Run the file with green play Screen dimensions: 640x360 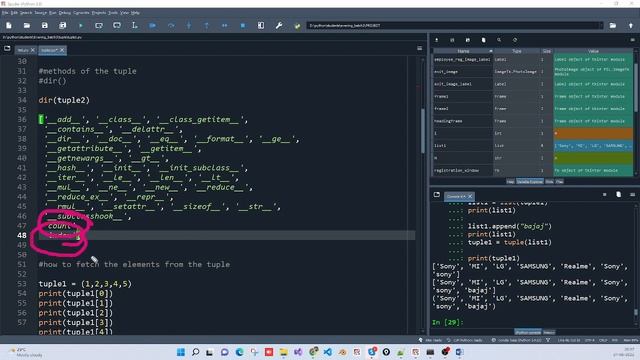(x=81, y=25)
